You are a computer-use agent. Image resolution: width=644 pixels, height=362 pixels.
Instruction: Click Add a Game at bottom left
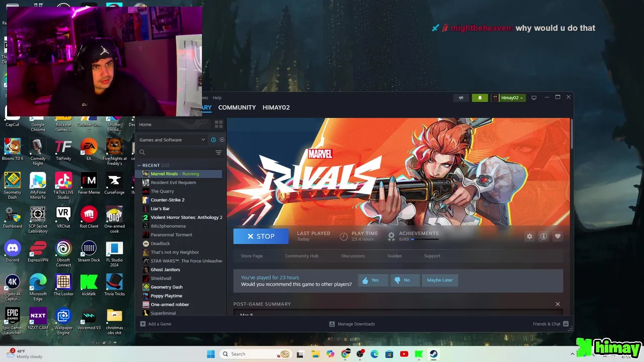coord(155,324)
